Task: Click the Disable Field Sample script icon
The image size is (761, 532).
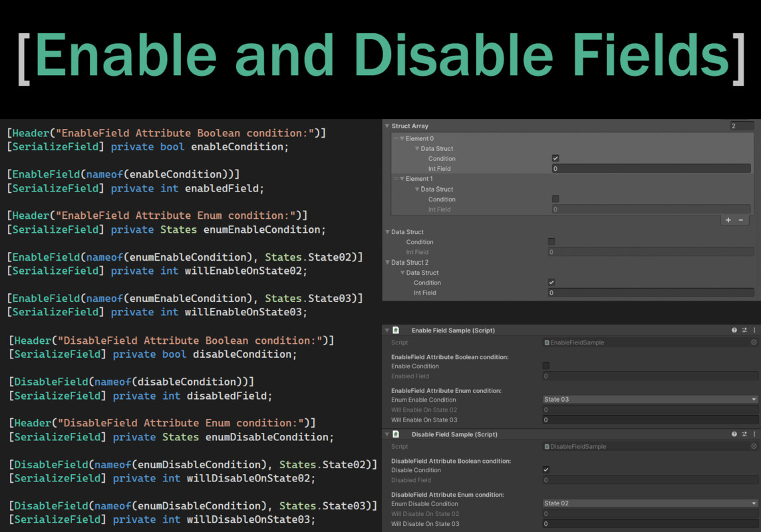Action: (396, 434)
